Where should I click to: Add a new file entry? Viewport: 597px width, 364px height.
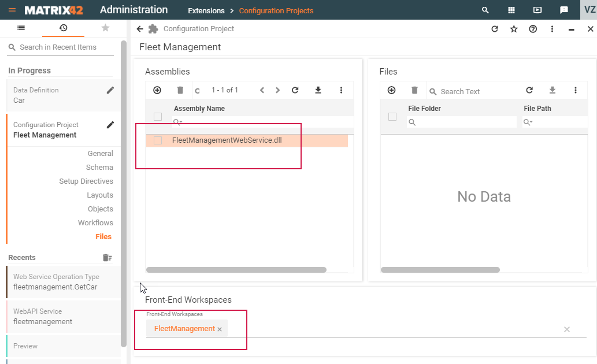click(391, 90)
